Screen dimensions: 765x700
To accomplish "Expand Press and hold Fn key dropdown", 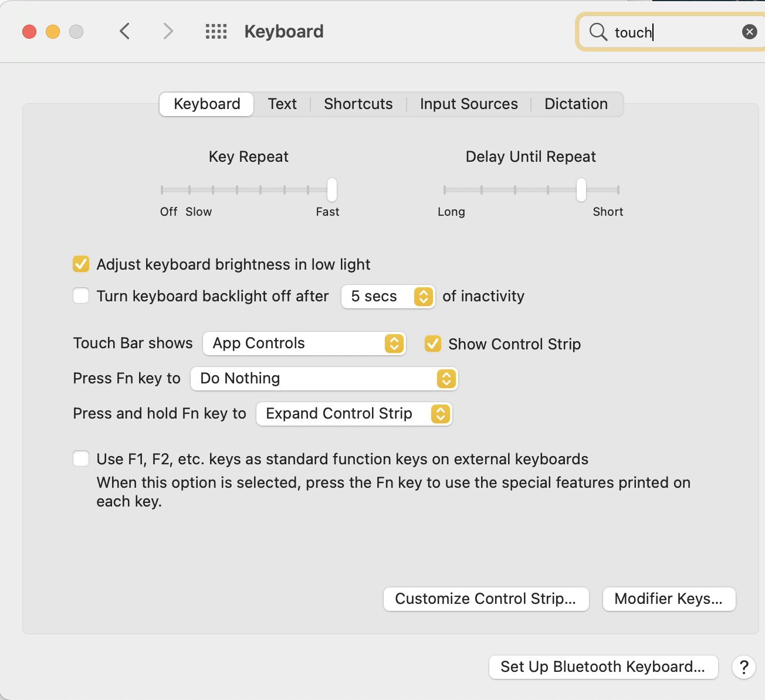I will point(354,414).
